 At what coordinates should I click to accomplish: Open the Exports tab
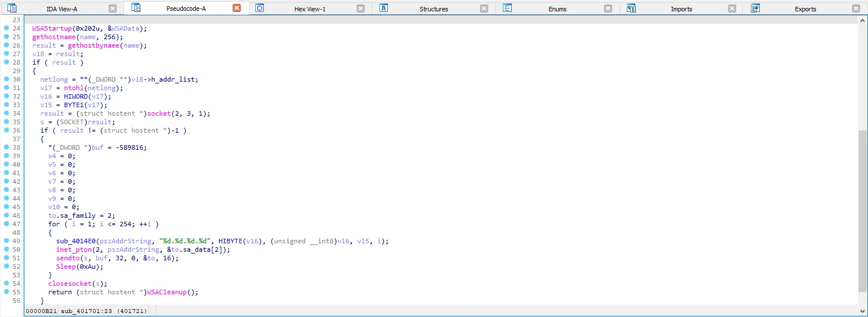click(x=805, y=9)
